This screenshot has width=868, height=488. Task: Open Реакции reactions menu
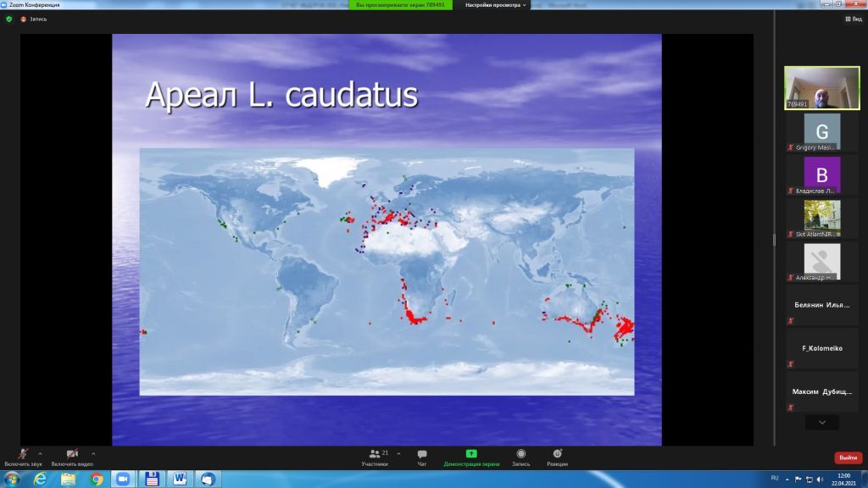(x=557, y=457)
